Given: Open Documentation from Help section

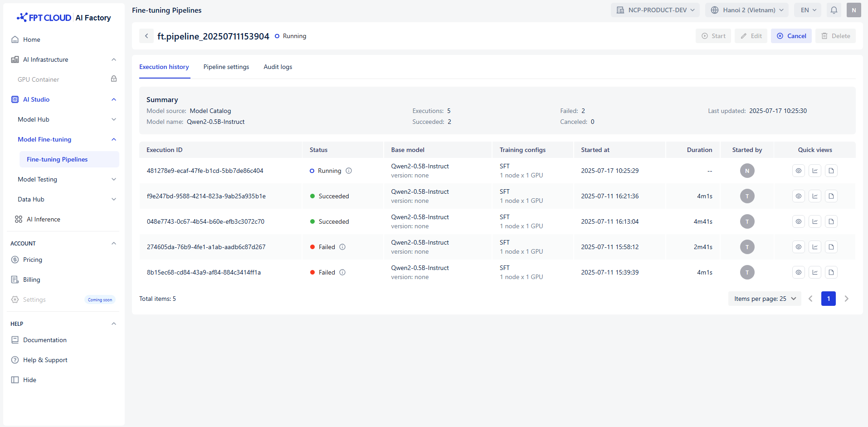Looking at the screenshot, I should coord(44,340).
